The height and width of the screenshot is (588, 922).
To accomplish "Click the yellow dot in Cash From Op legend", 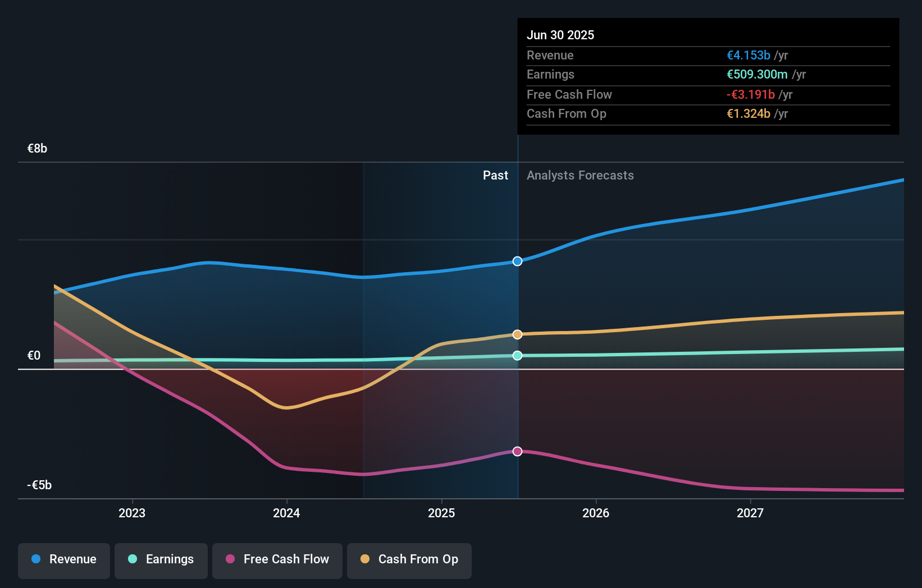I will [366, 559].
